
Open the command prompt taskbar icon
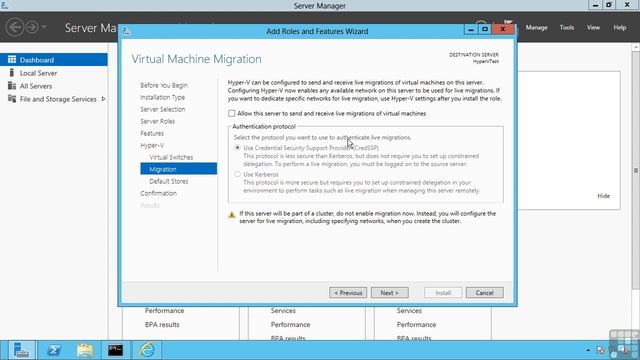[116, 350]
